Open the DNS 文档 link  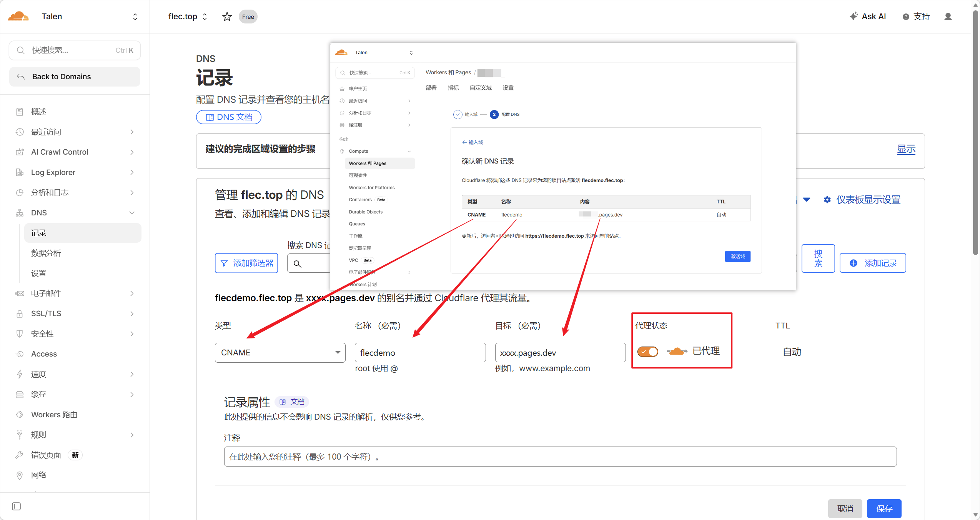tap(228, 117)
